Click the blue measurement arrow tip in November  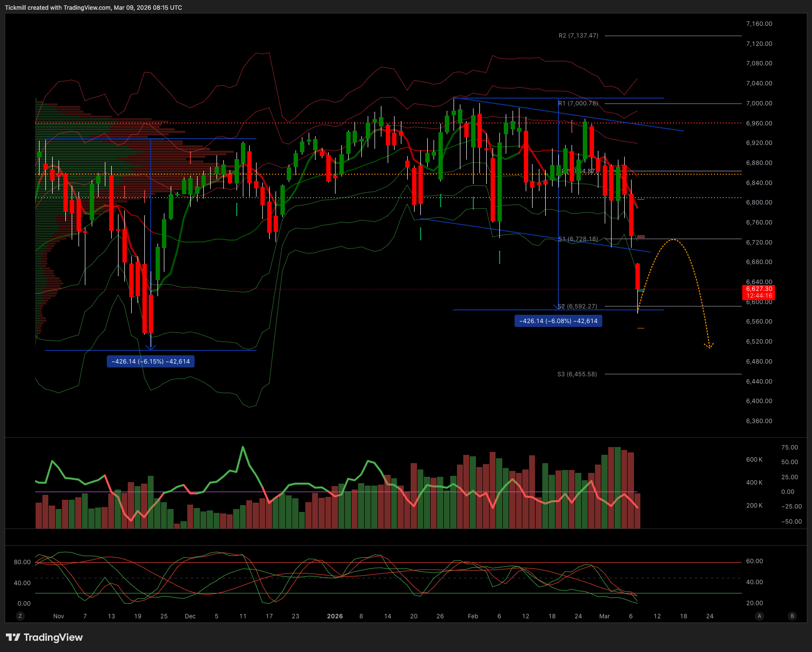[151, 347]
